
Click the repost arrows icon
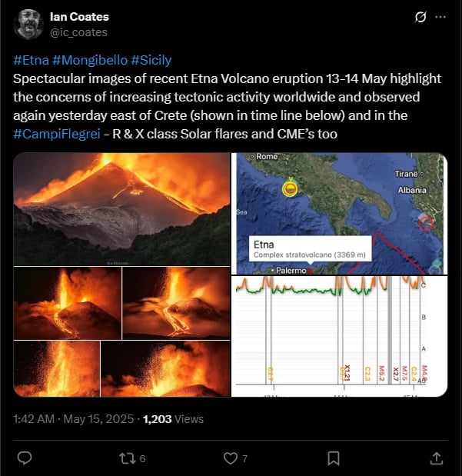[127, 458]
